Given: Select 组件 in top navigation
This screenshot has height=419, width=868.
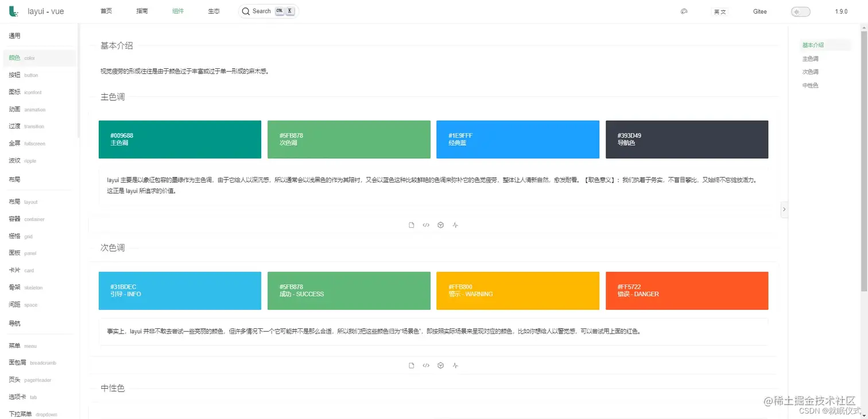Looking at the screenshot, I should (x=178, y=11).
